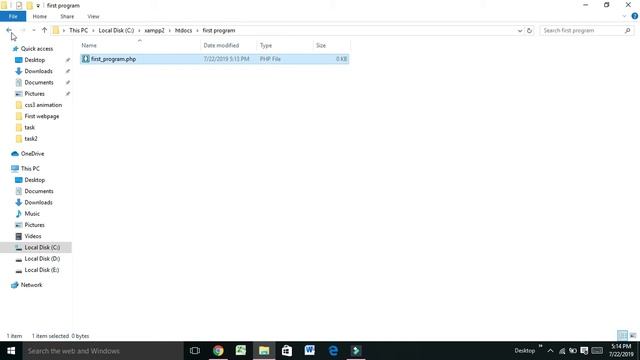Launch Microsoft Edge from the taskbar
The height and width of the screenshot is (360, 640).
click(x=333, y=351)
